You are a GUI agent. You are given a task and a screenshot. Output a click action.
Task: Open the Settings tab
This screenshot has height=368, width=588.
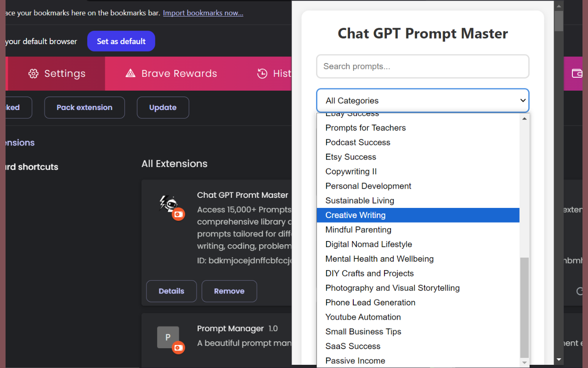pos(57,74)
